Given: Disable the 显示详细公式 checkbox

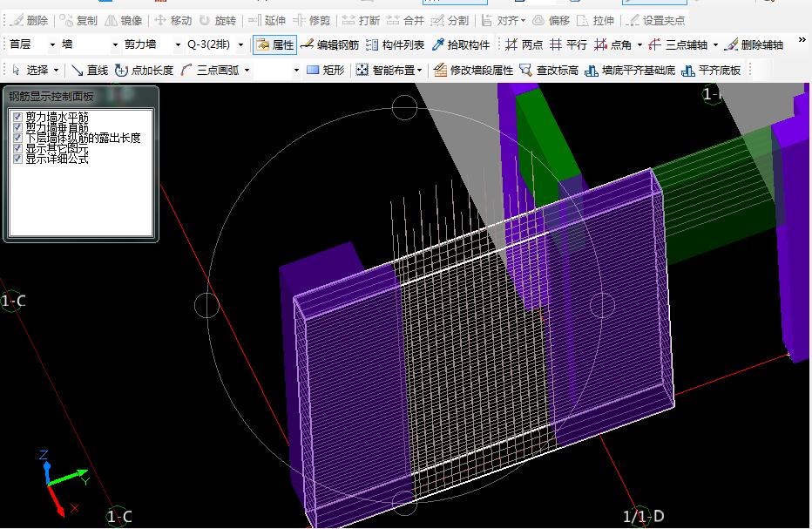Looking at the screenshot, I should coord(18,159).
